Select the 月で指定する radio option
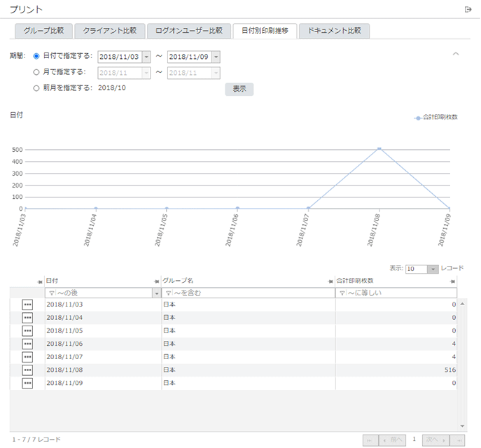The height and width of the screenshot is (448, 481). pyautogui.click(x=36, y=71)
